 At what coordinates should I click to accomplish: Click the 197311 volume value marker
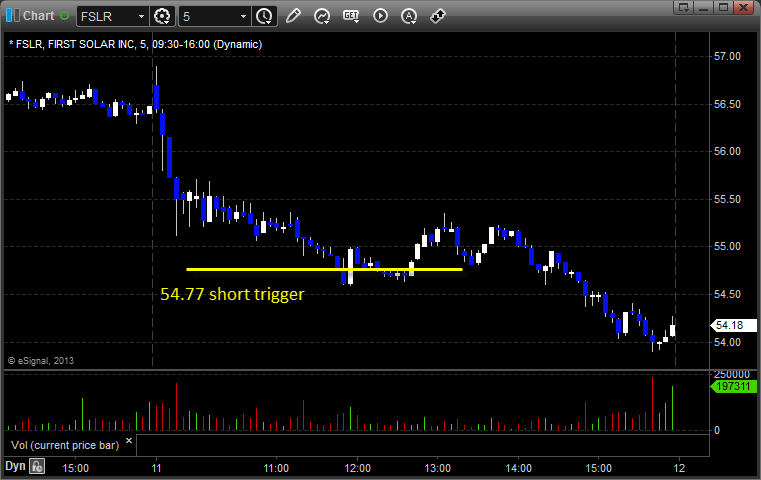pyautogui.click(x=733, y=386)
